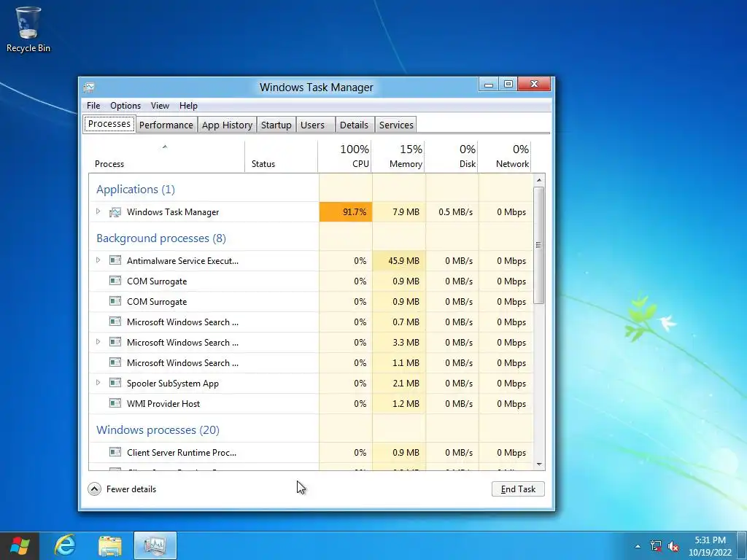747x560 pixels.
Task: Click the Antimalware Service Executable icon
Action: [115, 260]
